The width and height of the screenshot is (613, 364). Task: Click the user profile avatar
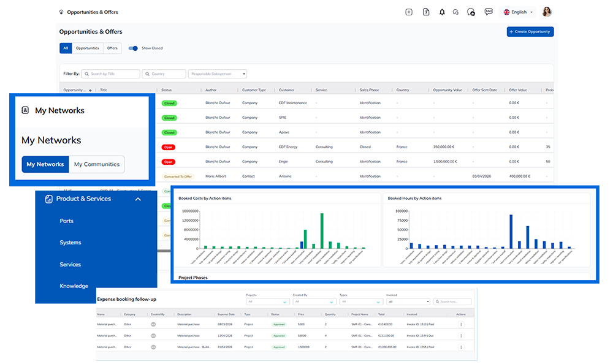click(x=547, y=12)
